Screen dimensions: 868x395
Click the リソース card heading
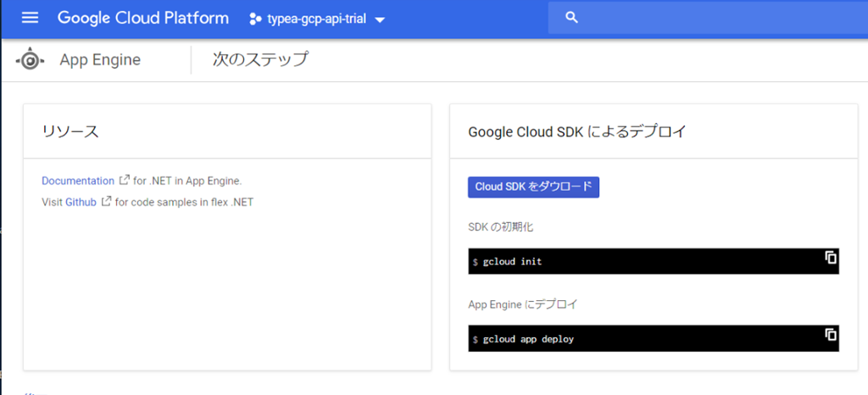pyautogui.click(x=70, y=131)
